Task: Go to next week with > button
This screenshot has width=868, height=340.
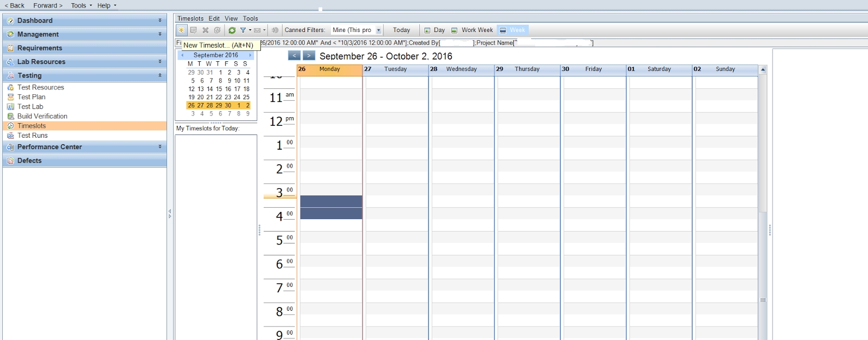Action: coord(309,55)
